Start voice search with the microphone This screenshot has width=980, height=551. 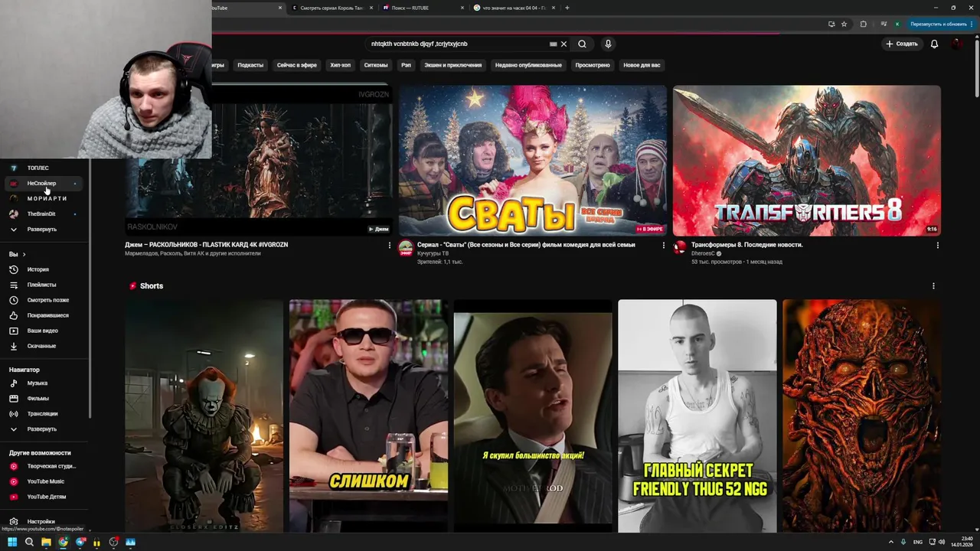608,44
